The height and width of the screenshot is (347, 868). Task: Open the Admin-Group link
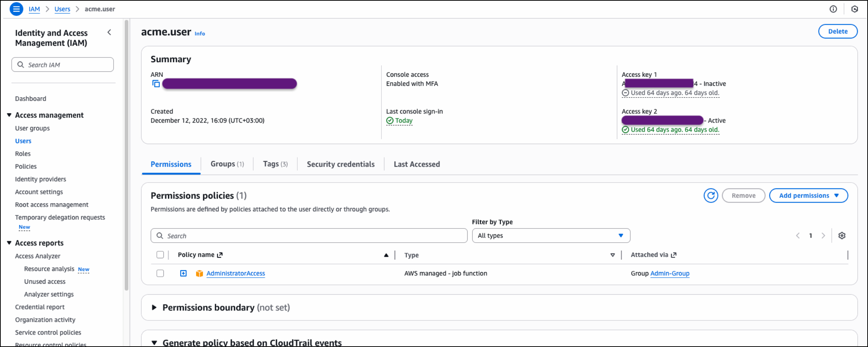(670, 274)
